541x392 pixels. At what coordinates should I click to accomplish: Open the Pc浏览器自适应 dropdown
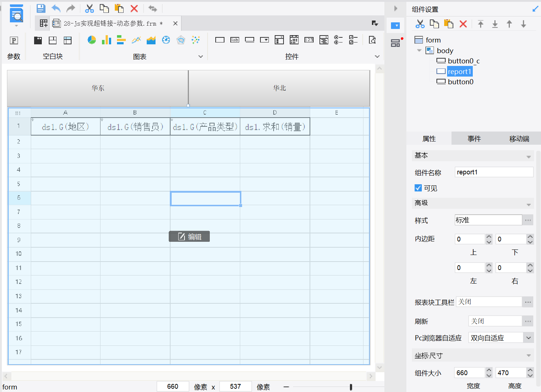[528, 338]
